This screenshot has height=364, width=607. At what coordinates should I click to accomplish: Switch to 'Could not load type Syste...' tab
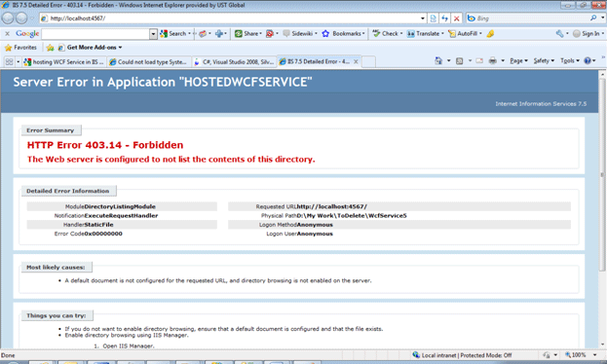(149, 62)
